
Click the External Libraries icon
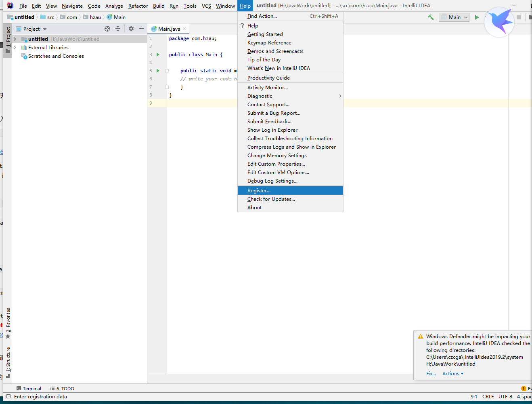pyautogui.click(x=24, y=48)
